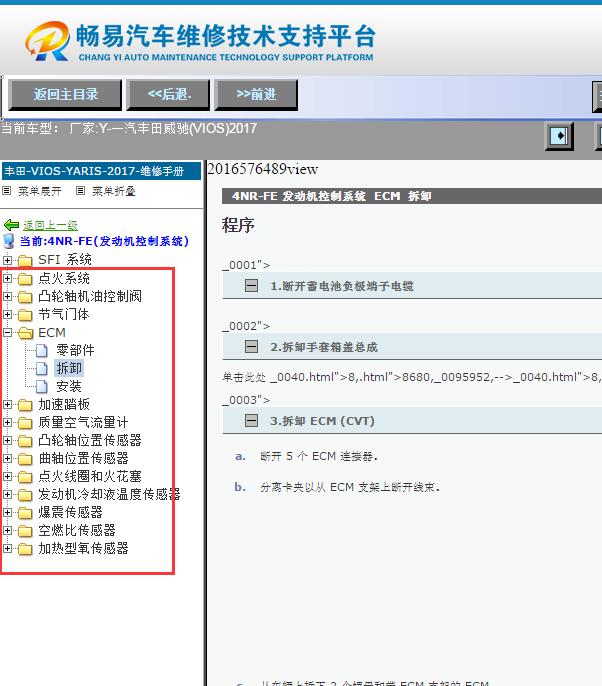Click the 加速踏板 tree label
This screenshot has height=686, width=602.
[x=64, y=404]
